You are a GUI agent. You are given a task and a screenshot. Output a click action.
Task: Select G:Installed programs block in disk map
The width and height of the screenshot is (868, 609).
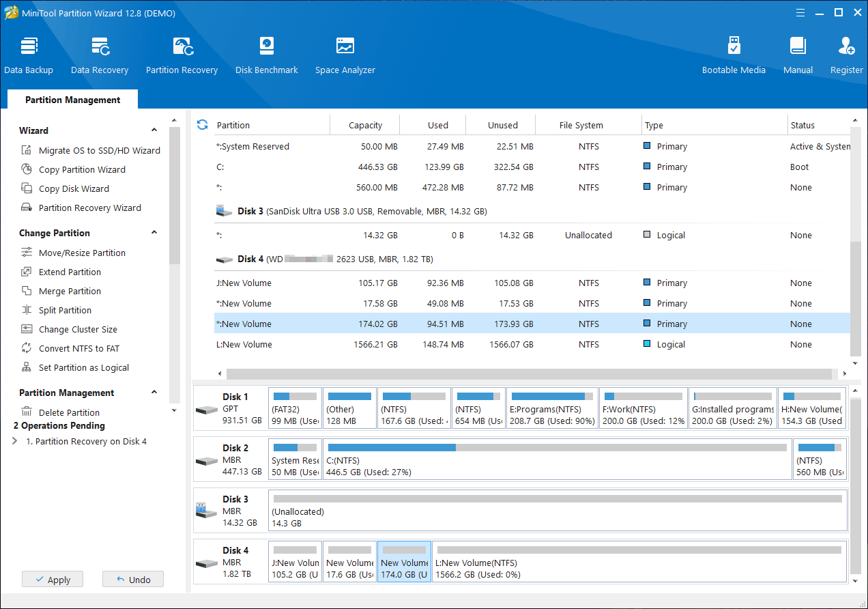[733, 408]
